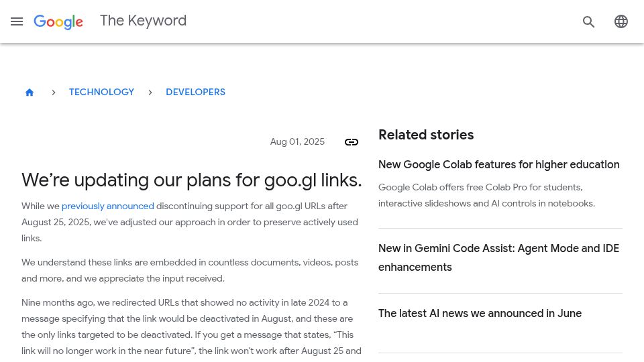This screenshot has height=362, width=644.
Task: Follow the 'previously announced' link
Action: pyautogui.click(x=107, y=206)
